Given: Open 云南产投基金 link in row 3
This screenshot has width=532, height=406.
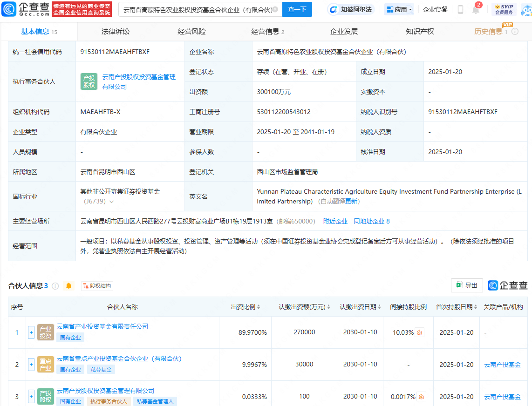Looking at the screenshot, I should (x=502, y=397).
